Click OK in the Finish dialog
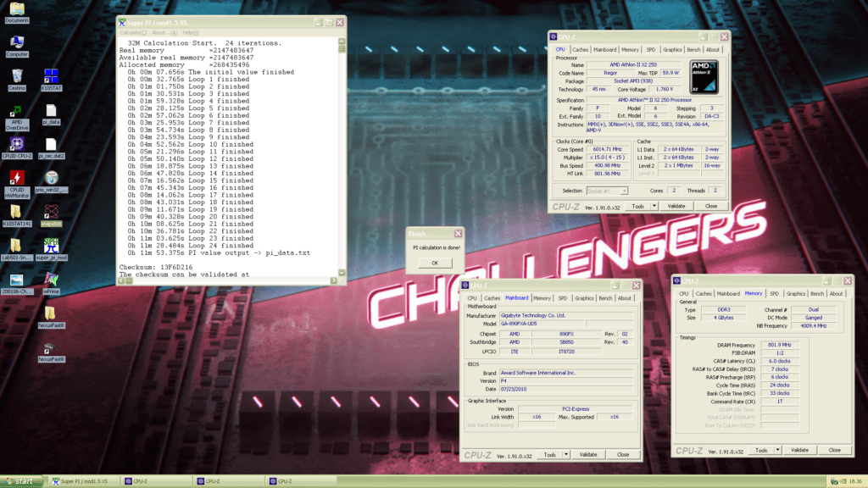Screen dimensions: 868x488 click(x=435, y=263)
